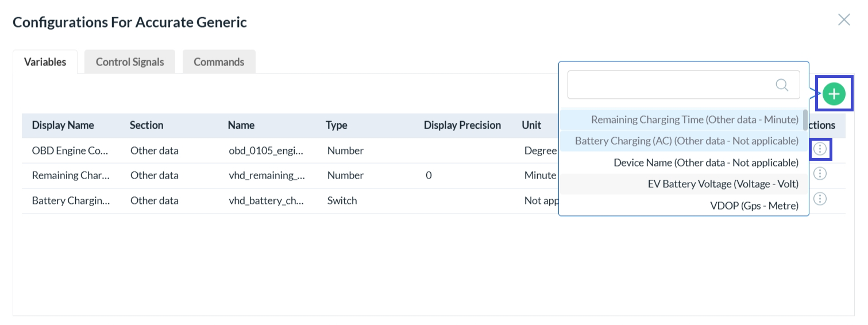Image resolution: width=868 pixels, height=325 pixels.
Task: Click the dropdown list scrollbar thumb
Action: [x=805, y=121]
